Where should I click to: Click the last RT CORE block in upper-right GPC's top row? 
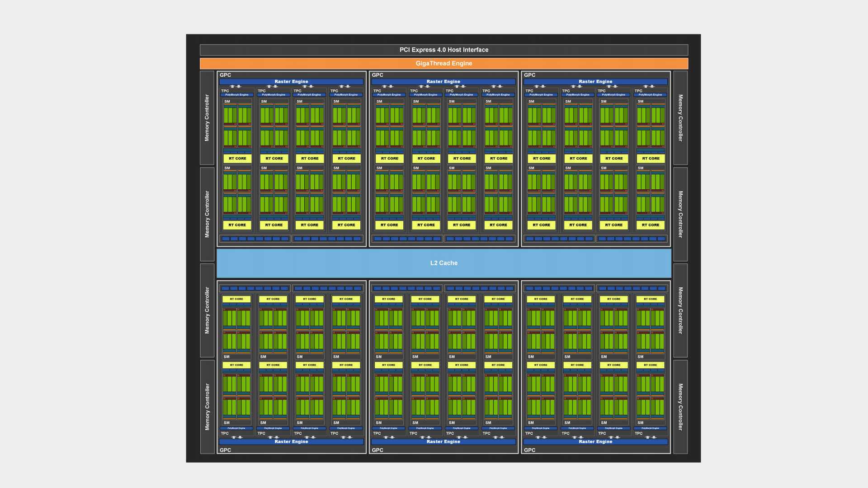coord(651,159)
